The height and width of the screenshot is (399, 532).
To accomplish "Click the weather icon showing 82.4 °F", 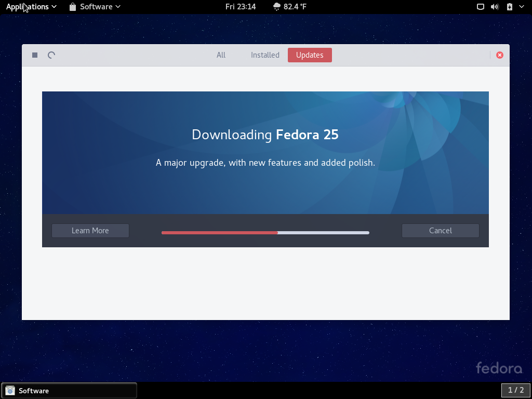I will pyautogui.click(x=277, y=7).
